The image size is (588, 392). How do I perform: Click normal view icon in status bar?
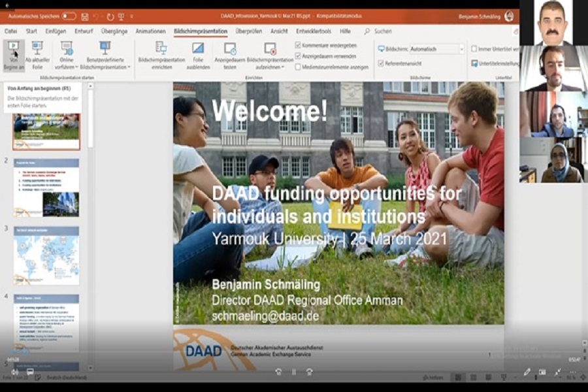(458, 378)
